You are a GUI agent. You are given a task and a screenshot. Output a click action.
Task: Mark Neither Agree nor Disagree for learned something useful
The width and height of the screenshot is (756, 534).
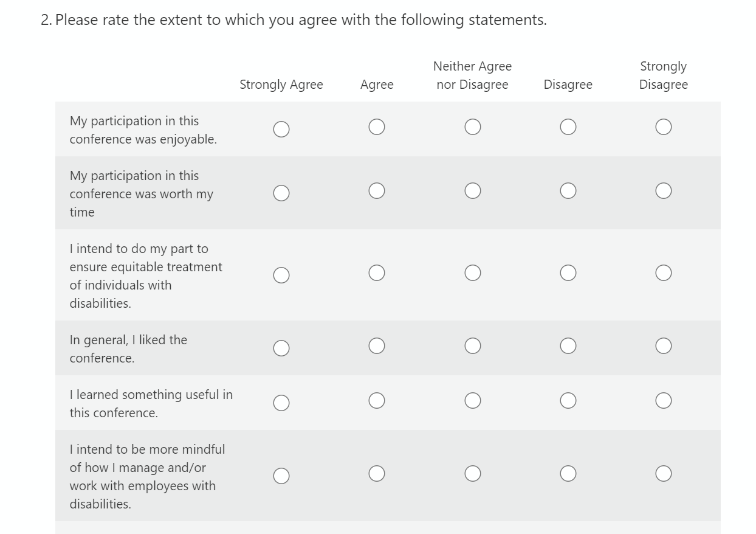(x=473, y=400)
